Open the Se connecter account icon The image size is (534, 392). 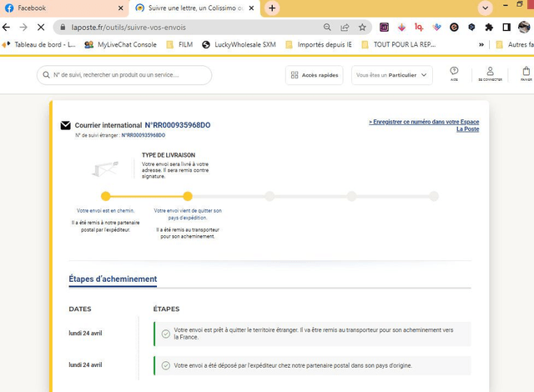[491, 73]
